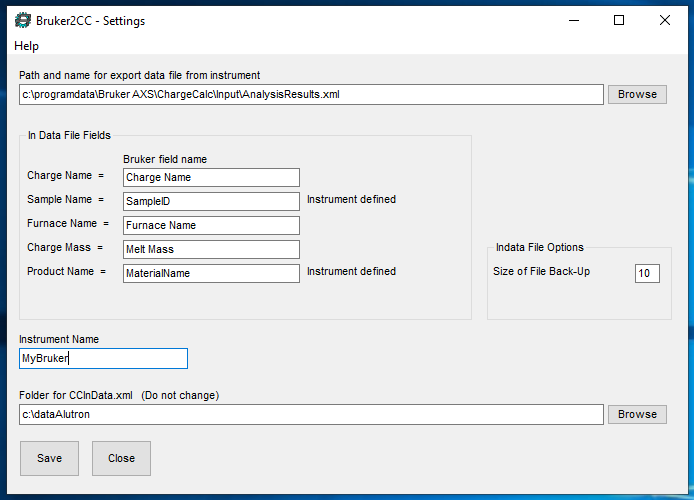694x500 pixels.
Task: Click the 'Instrument Name' label
Action: click(x=59, y=339)
